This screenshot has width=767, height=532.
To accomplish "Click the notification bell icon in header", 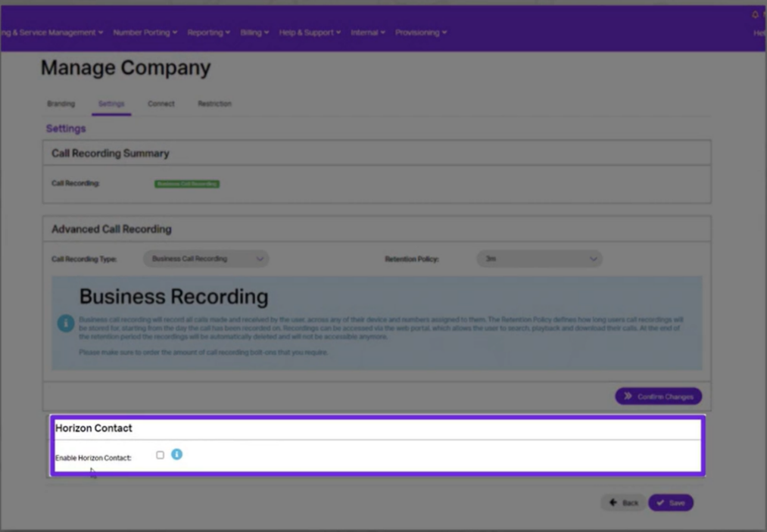I will coord(755,14).
